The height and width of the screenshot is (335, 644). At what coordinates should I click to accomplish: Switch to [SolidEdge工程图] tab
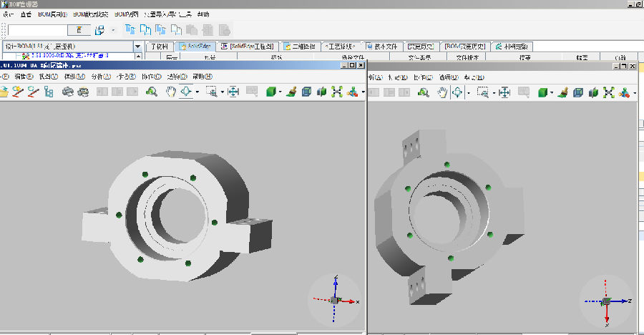pyautogui.click(x=248, y=47)
